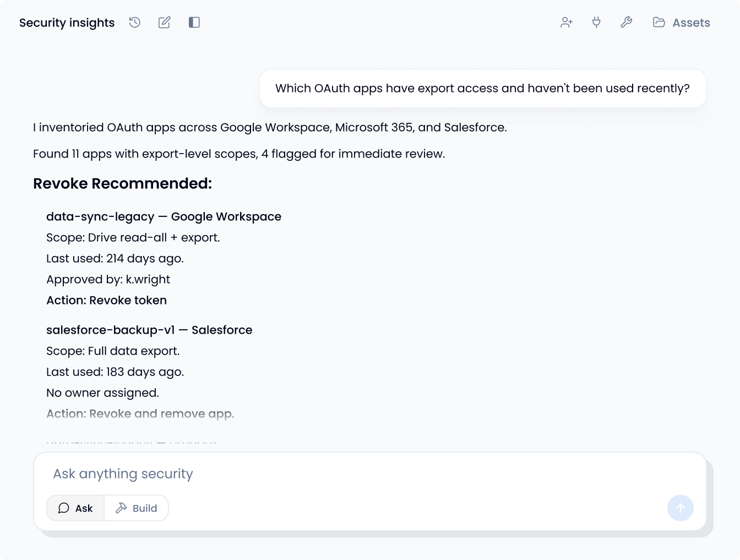Click the "Revoke Recommended:" heading

(x=122, y=183)
